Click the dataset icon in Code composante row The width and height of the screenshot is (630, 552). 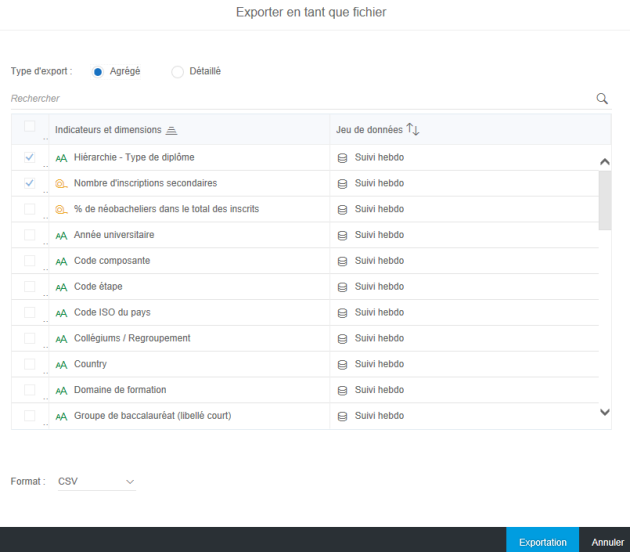pyautogui.click(x=342, y=261)
